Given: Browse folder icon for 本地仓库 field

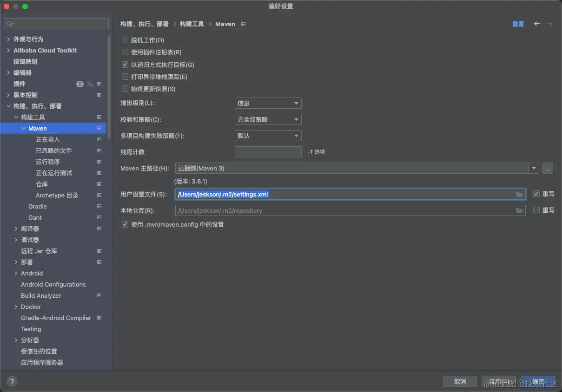Looking at the screenshot, I should pyautogui.click(x=519, y=211).
